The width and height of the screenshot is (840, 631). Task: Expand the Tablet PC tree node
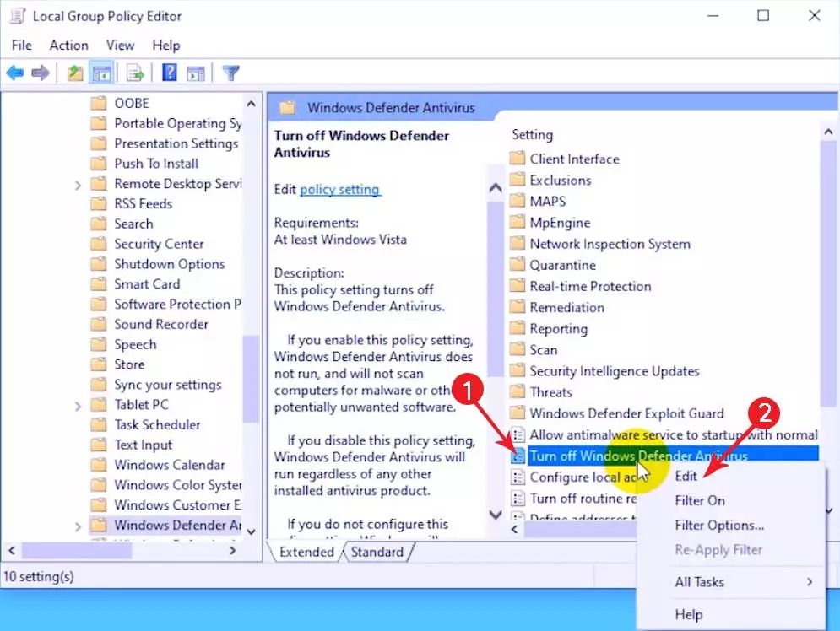pyautogui.click(x=78, y=407)
